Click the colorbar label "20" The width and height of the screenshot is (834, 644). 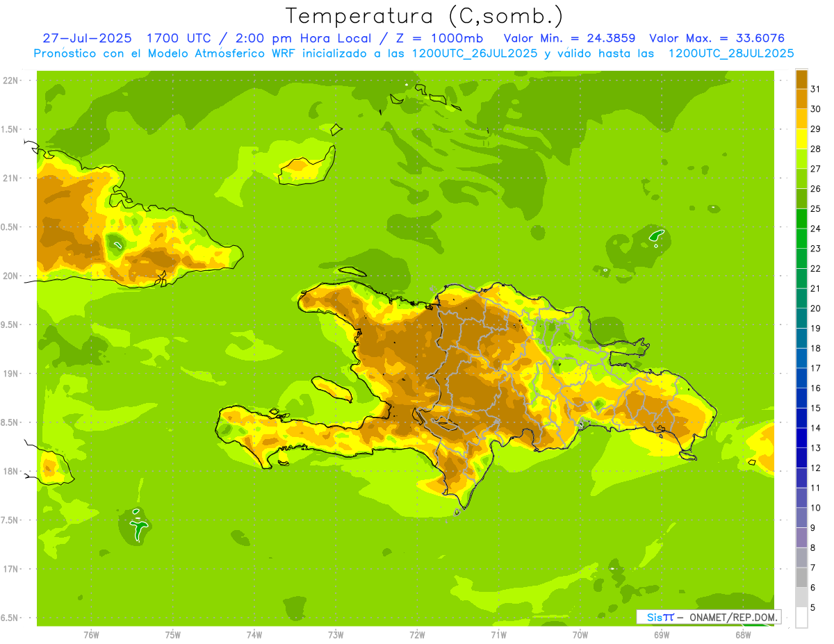(816, 308)
